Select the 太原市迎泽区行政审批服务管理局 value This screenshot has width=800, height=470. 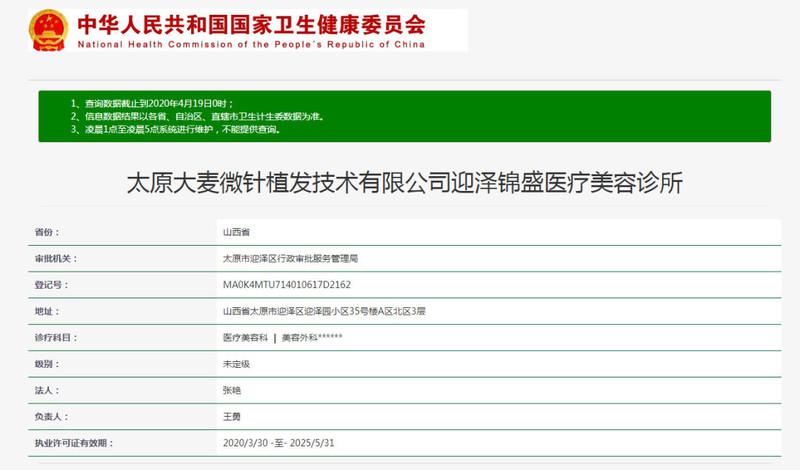tap(290, 258)
